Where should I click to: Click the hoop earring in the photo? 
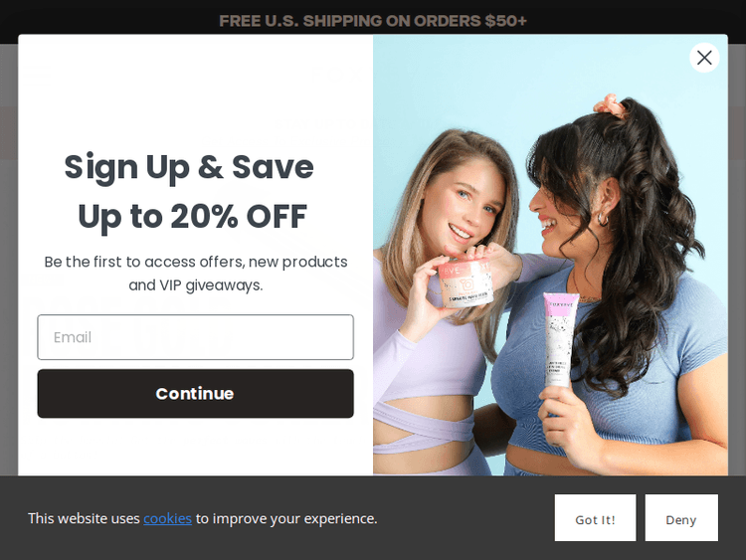[x=604, y=219]
